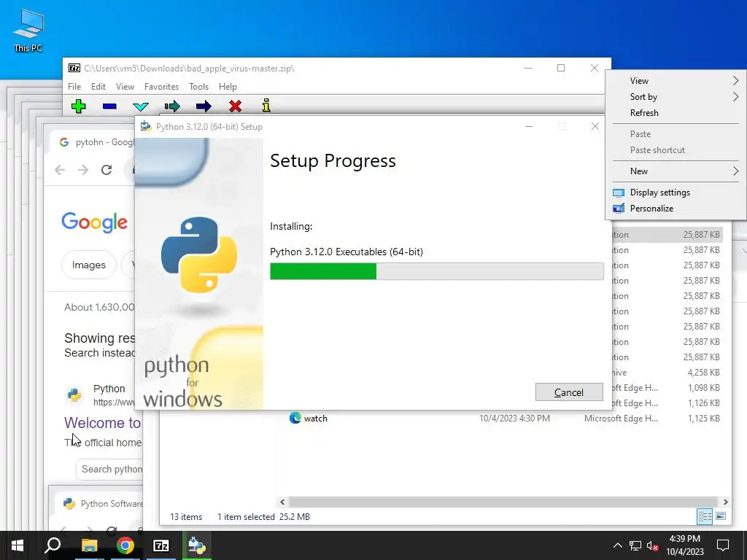The image size is (747, 560).
Task: Open This PC desktop icon
Action: tap(28, 31)
